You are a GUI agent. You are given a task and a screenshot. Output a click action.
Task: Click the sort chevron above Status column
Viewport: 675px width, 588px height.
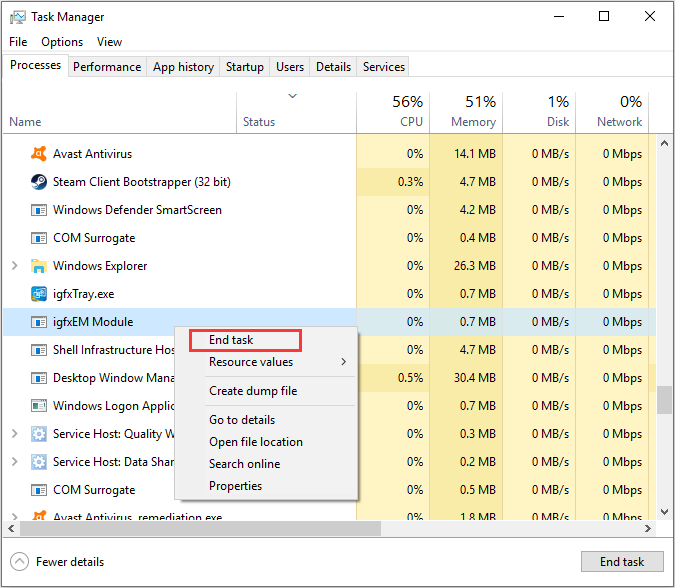(293, 96)
